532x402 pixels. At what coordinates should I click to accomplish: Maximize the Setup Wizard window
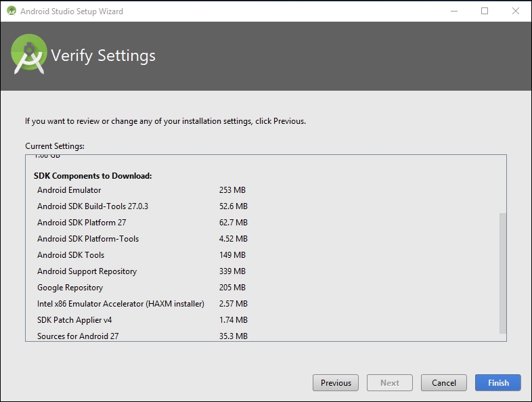(485, 12)
